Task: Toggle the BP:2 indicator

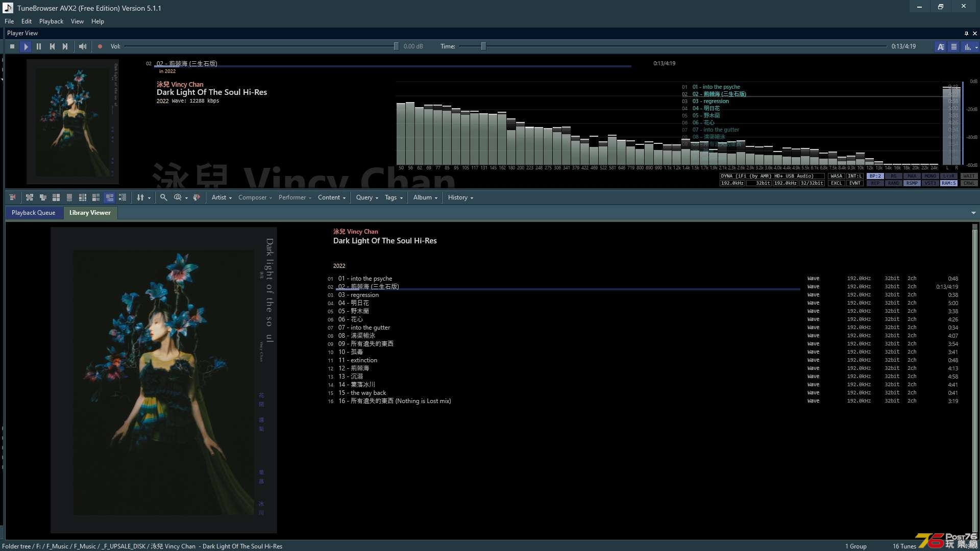Action: click(875, 176)
